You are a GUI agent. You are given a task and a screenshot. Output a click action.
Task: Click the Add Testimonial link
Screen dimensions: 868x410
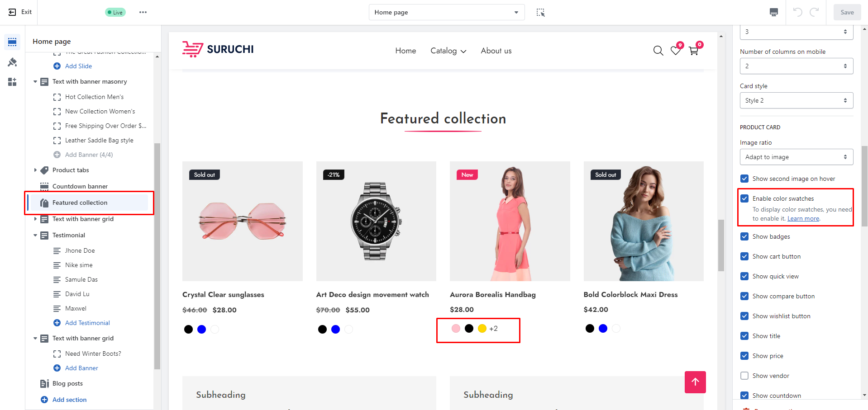pos(87,323)
